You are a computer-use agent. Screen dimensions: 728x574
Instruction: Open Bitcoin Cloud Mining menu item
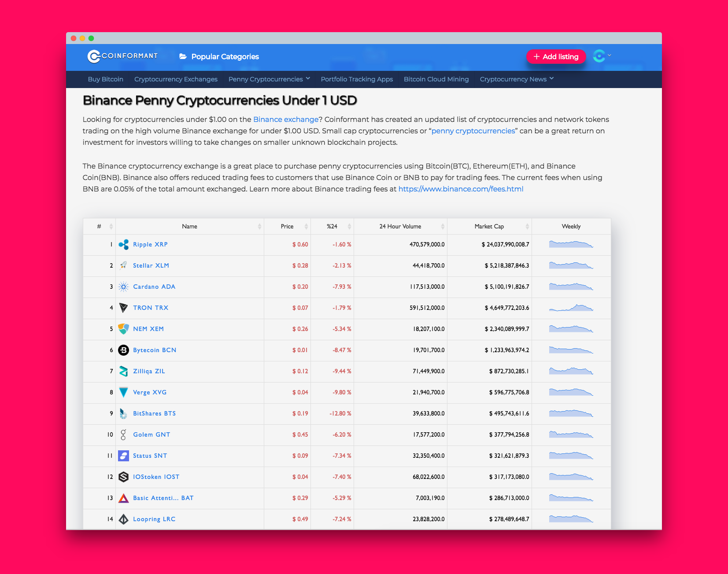point(436,79)
